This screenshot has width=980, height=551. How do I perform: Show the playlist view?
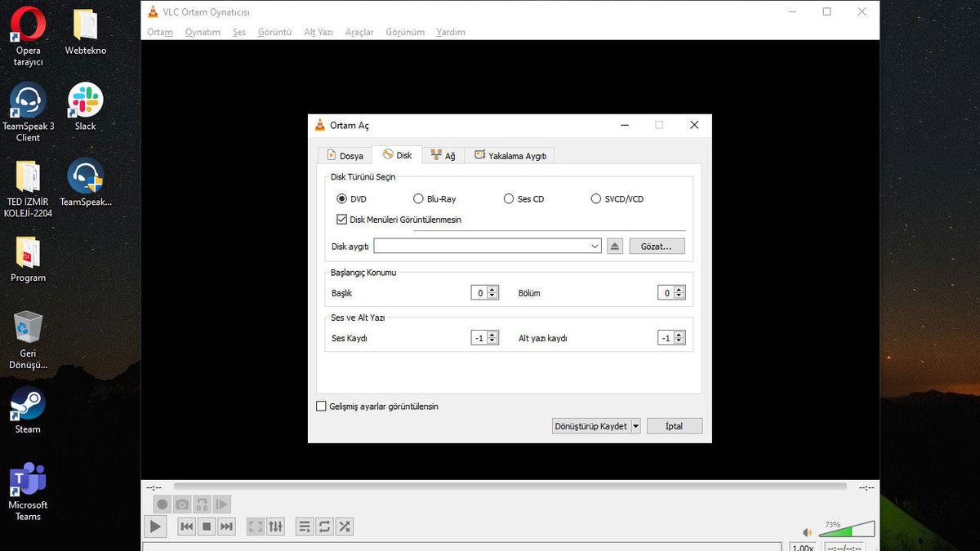pos(304,526)
